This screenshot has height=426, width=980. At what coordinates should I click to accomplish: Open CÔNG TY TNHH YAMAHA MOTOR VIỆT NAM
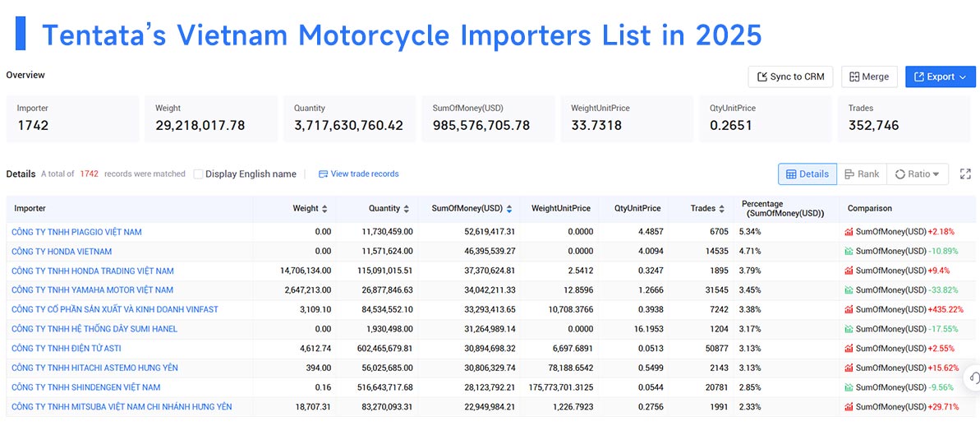pyautogui.click(x=92, y=290)
